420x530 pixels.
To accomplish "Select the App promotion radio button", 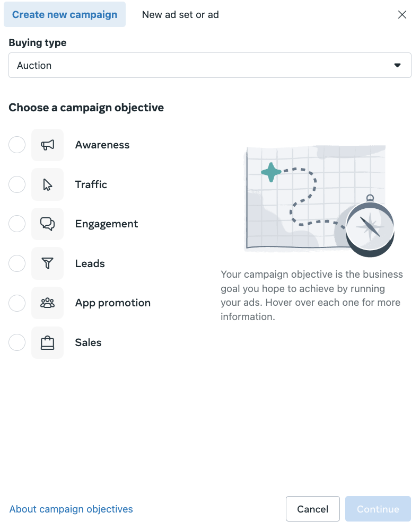I will tap(17, 303).
